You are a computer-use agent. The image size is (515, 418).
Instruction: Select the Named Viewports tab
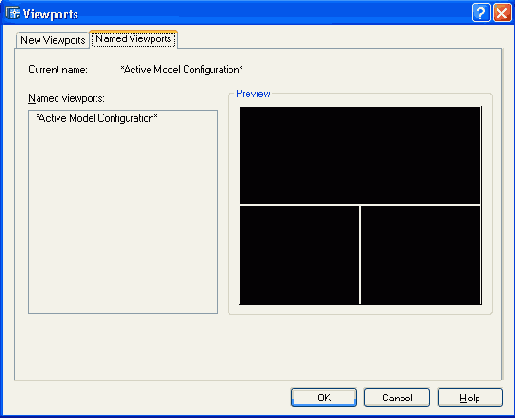click(133, 39)
